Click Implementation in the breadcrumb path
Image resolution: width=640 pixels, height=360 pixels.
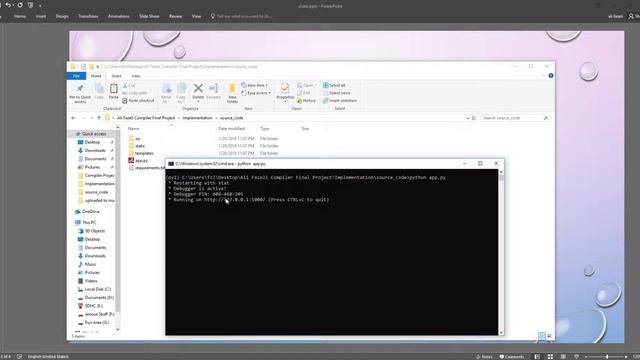pos(198,118)
